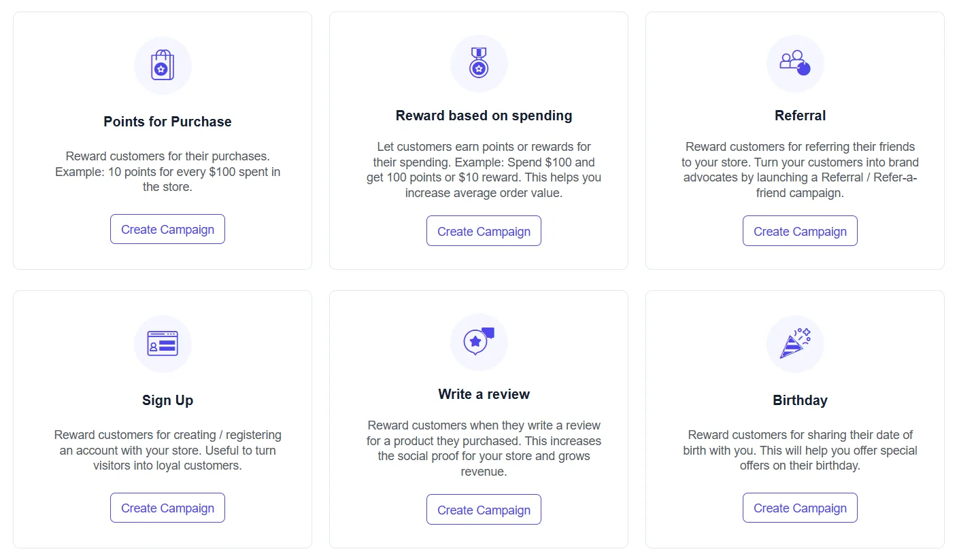Image resolution: width=959 pixels, height=560 pixels.
Task: Click the Referral description about brand advocates
Action: tap(800, 170)
